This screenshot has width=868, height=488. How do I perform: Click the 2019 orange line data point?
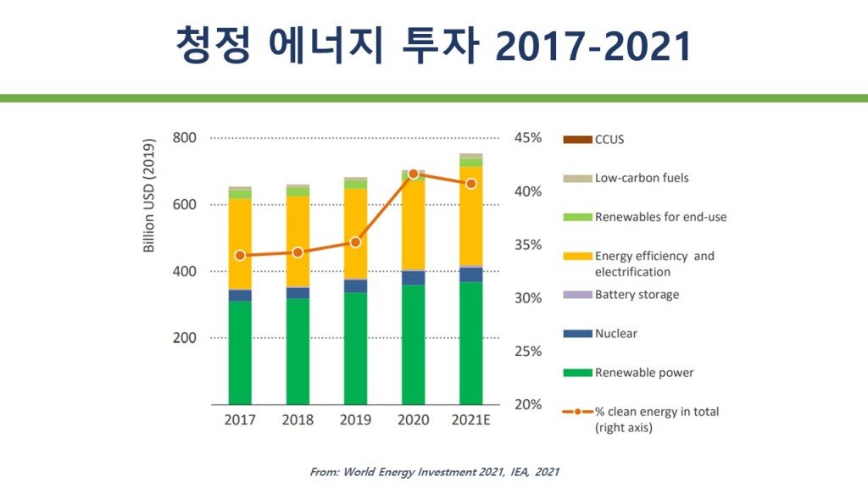tap(355, 242)
